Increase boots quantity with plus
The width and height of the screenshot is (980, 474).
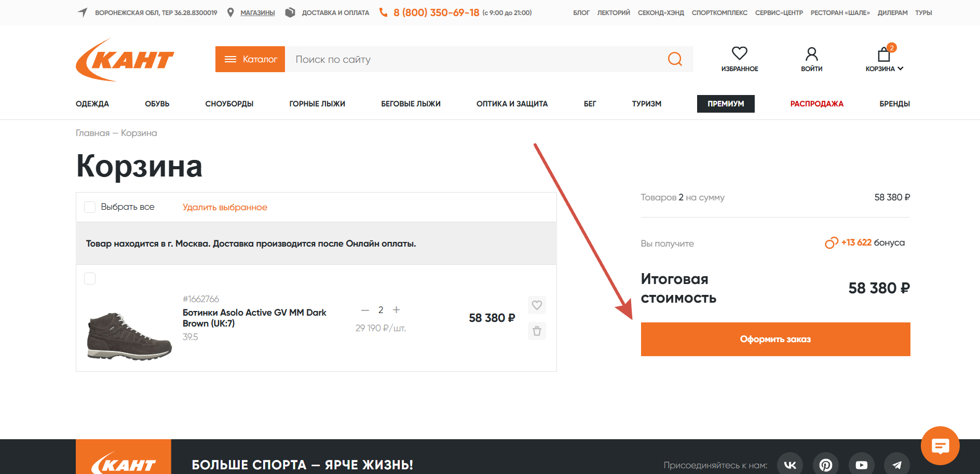(x=397, y=310)
